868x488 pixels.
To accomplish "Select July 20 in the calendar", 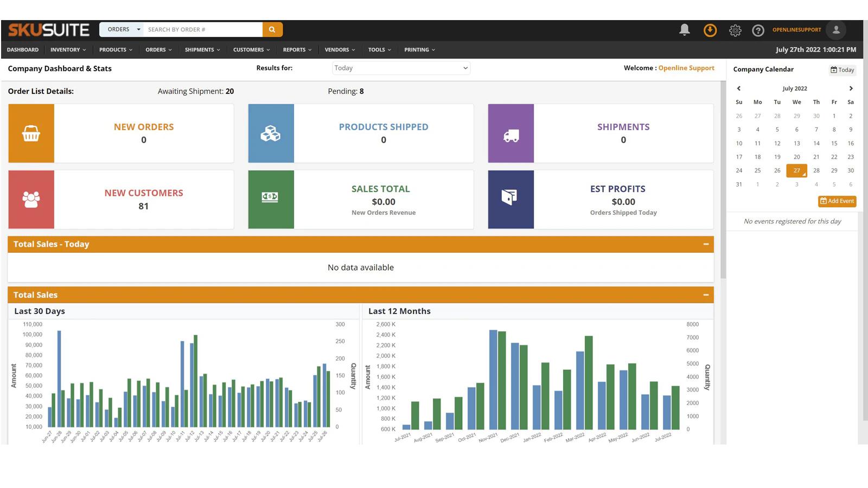I will coord(796,157).
